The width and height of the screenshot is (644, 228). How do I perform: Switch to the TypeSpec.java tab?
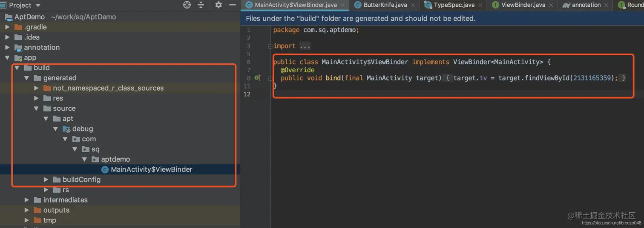click(x=454, y=5)
